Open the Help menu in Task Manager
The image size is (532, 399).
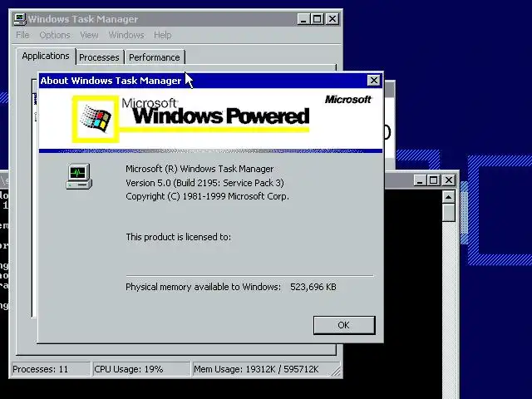click(163, 35)
